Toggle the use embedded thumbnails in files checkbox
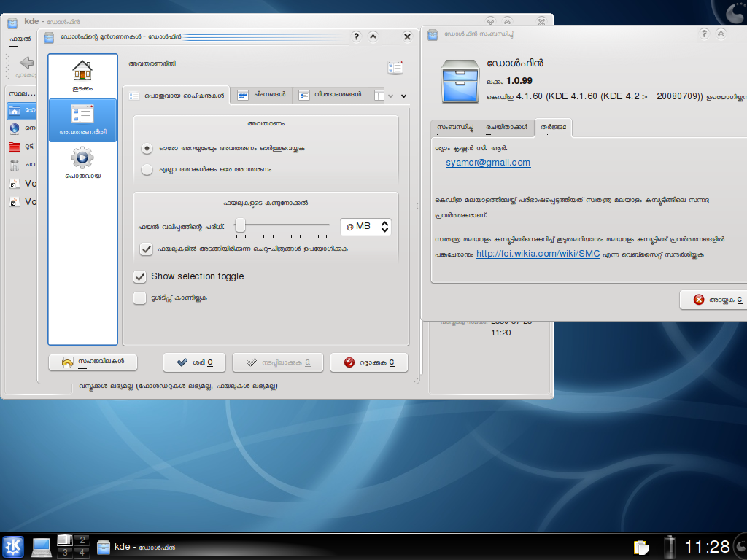747x560 pixels. click(x=146, y=249)
